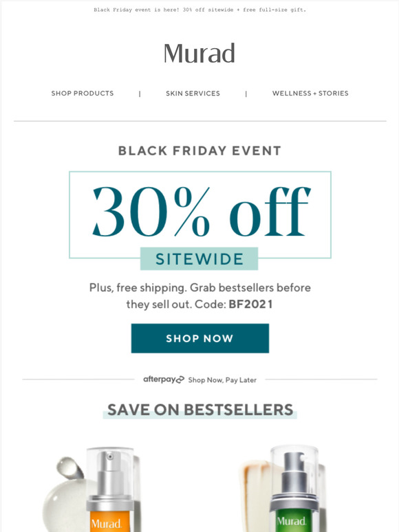Click the preheader Black Friday event text
399x532 pixels.
[199, 10]
